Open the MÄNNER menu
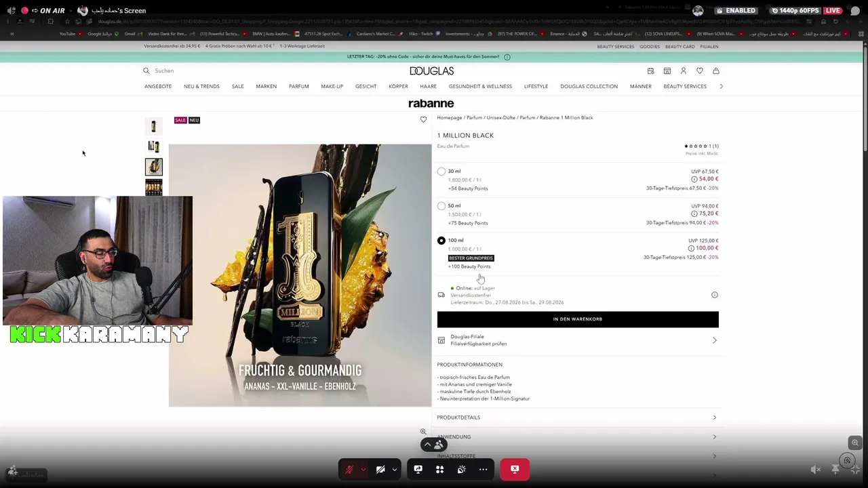This screenshot has height=488, width=868. [x=641, y=87]
